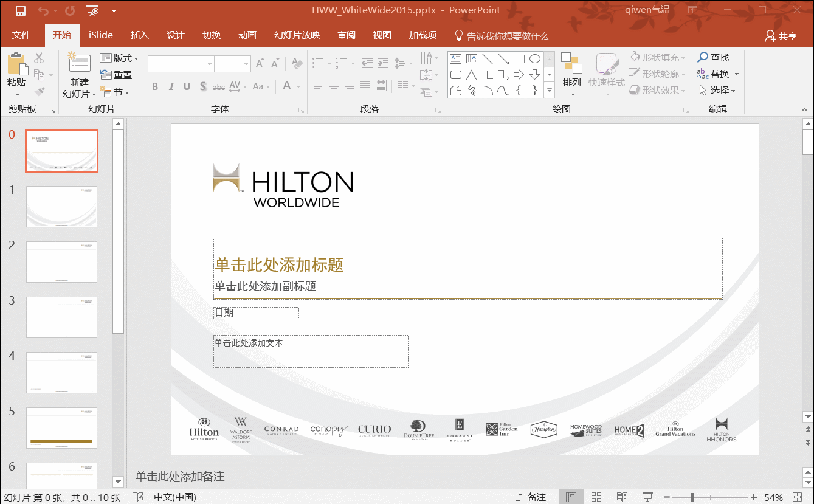Click the Save icon in title bar
Screen dimensions: 814x504
[21, 10]
